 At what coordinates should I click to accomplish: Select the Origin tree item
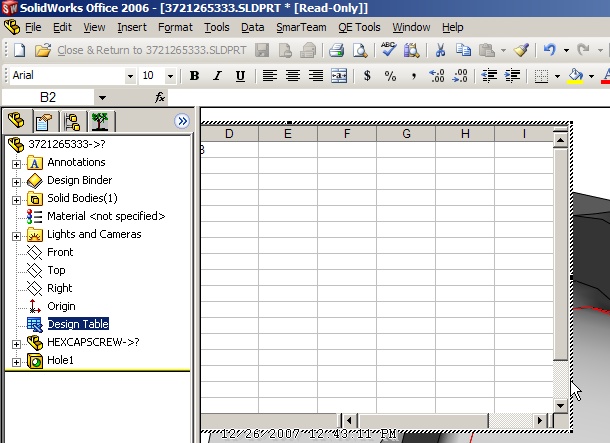[61, 306]
